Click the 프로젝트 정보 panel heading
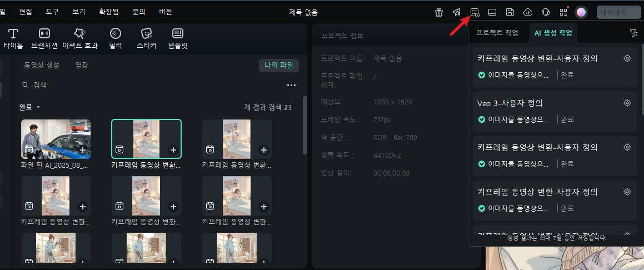This screenshot has height=270, width=644. 342,36
